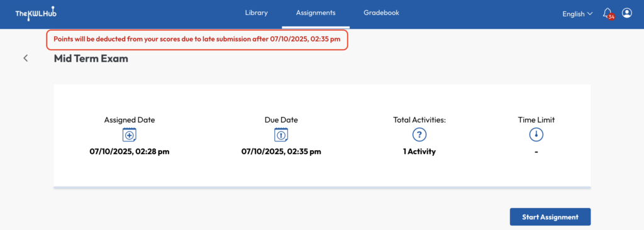Go back using the left arrow
The image size is (644, 230).
coord(25,58)
